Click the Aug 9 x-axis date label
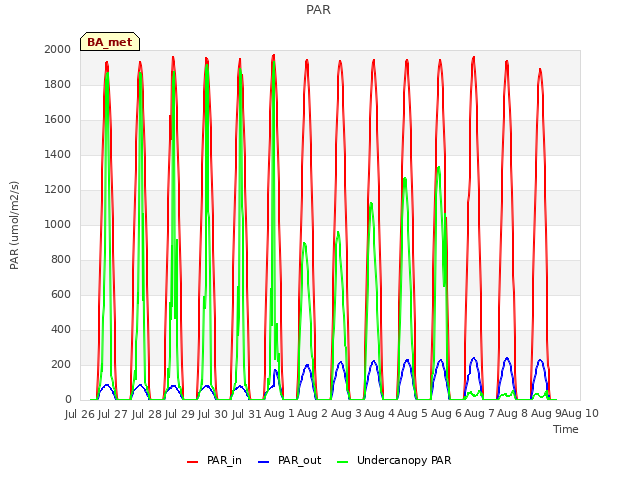Viewport: 640px width, 480px height. pyautogui.click(x=546, y=414)
